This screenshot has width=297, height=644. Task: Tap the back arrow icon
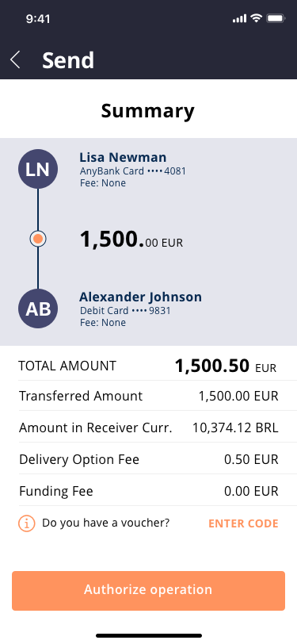pyautogui.click(x=15, y=60)
